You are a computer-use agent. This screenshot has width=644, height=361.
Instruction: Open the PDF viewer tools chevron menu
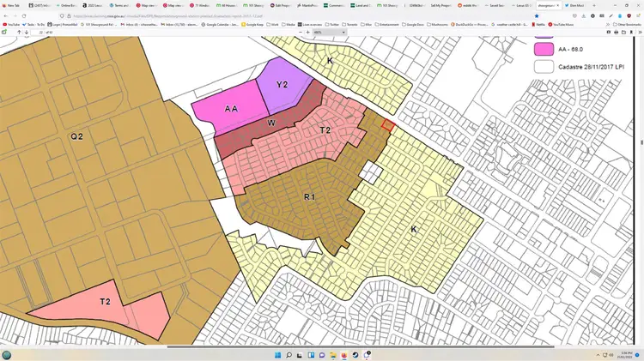click(638, 33)
